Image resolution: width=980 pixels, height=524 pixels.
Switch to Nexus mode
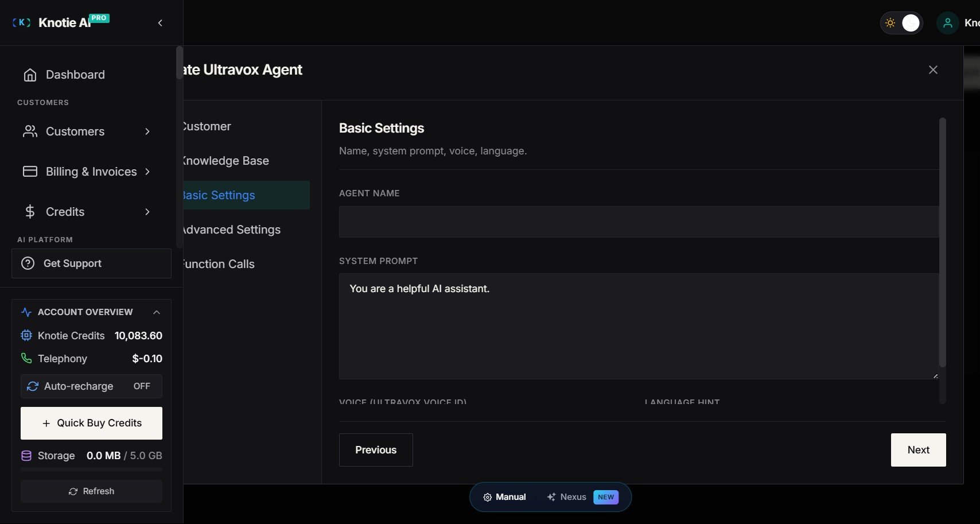coord(582,497)
